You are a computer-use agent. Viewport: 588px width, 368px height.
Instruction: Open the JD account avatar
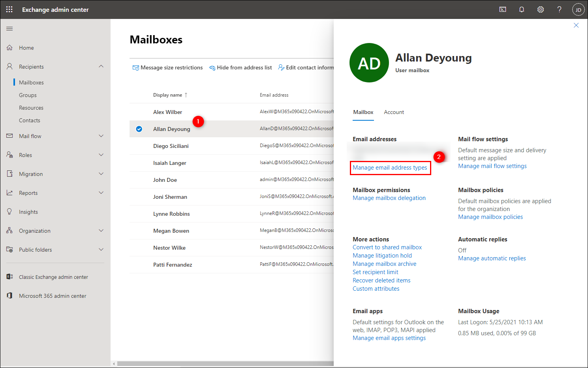pos(578,9)
